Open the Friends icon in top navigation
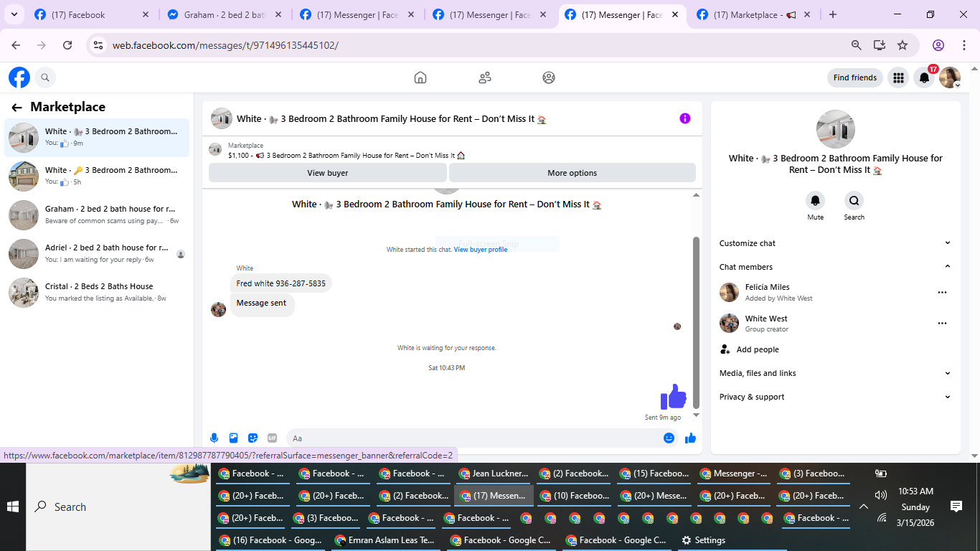The image size is (980, 551). coord(485,77)
